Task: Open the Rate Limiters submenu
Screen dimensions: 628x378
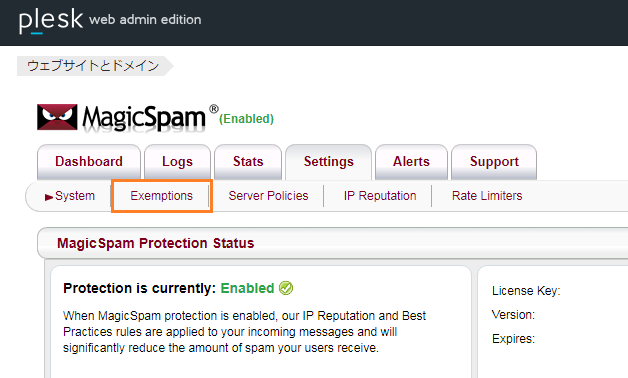Action: coord(487,196)
